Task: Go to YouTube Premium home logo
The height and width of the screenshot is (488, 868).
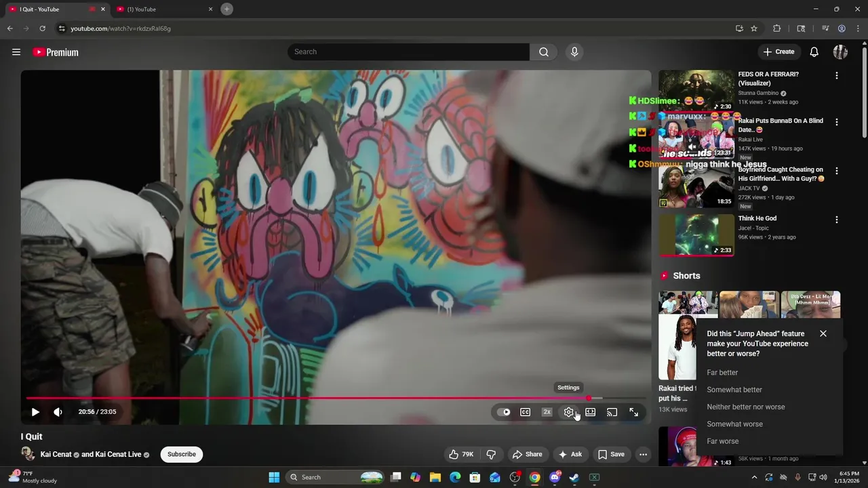Action: 56,52
